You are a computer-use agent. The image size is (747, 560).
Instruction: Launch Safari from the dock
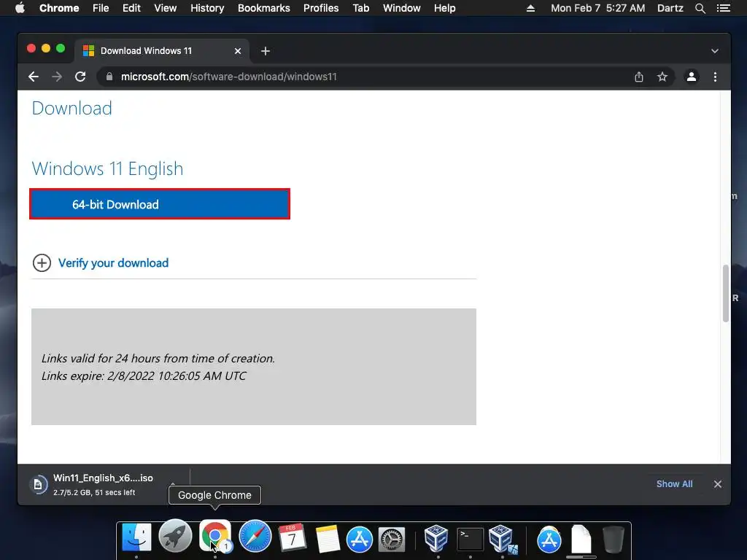coord(255,536)
